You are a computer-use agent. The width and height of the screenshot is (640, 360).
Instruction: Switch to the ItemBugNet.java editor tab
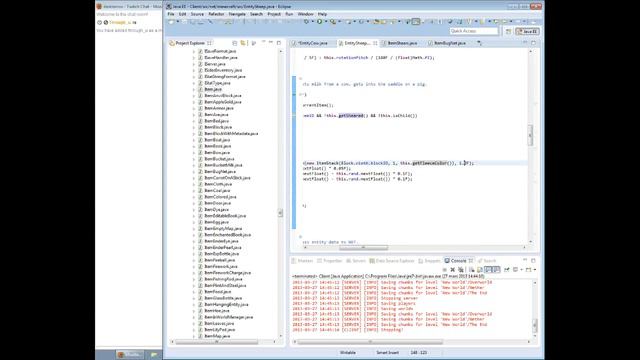coord(449,43)
